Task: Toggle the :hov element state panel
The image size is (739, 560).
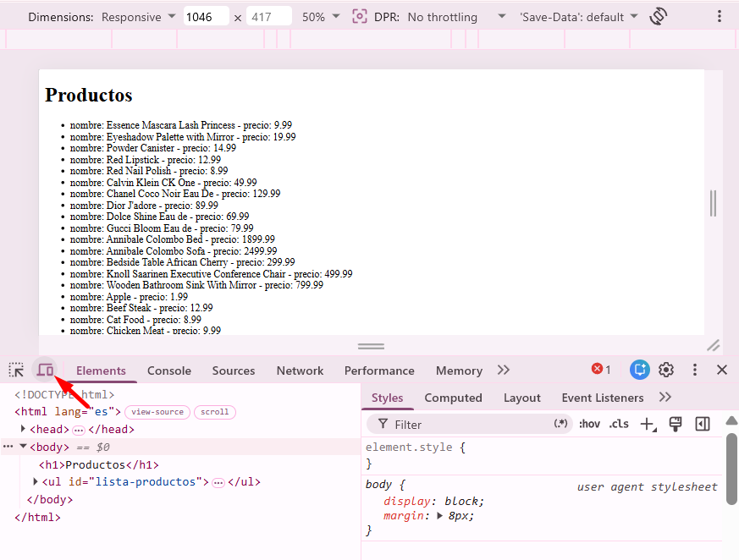Action: click(589, 425)
